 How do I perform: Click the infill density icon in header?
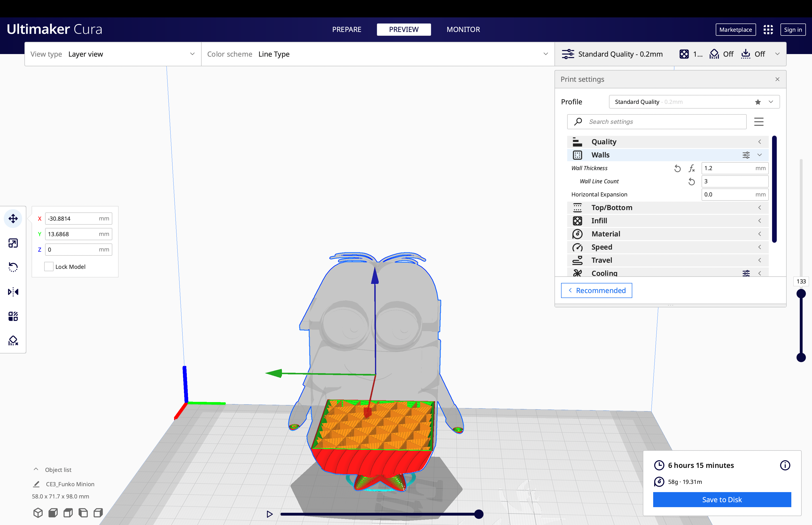click(x=684, y=54)
